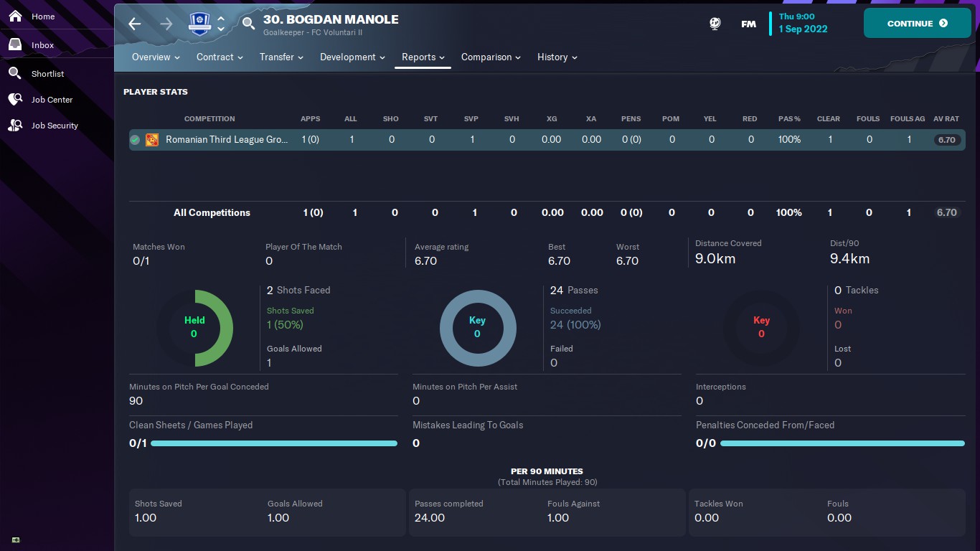Toggle the green checkmark on competition row
The width and height of the screenshot is (980, 551).
click(x=135, y=140)
